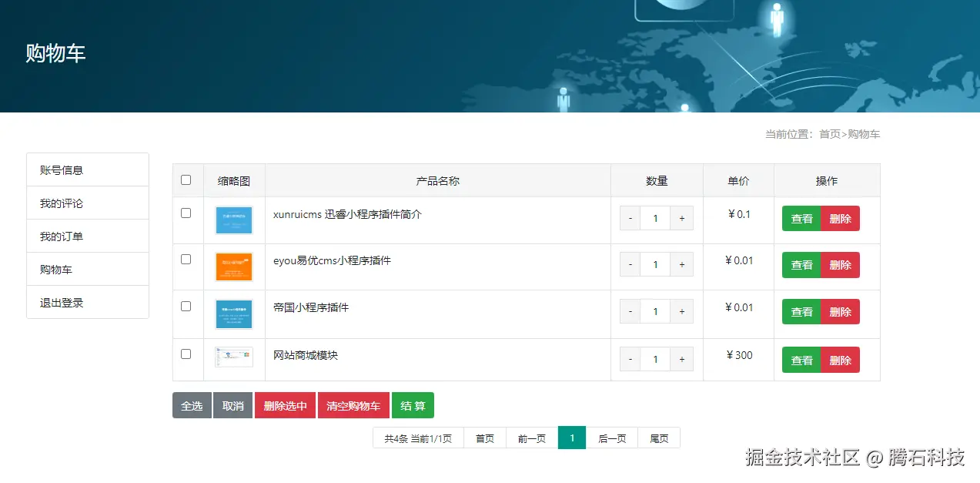Click 查看 for xunruicms 迅睿小程序插件
980x483 pixels.
[801, 219]
